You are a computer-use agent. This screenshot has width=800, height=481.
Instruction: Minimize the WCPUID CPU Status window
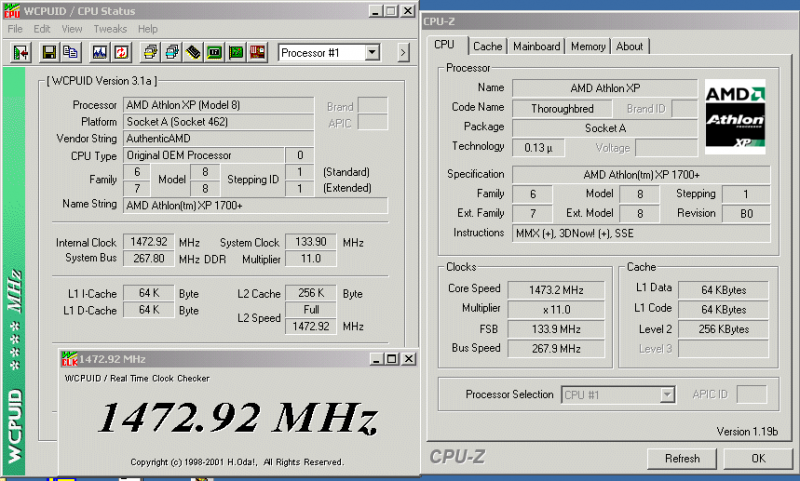pos(376,11)
